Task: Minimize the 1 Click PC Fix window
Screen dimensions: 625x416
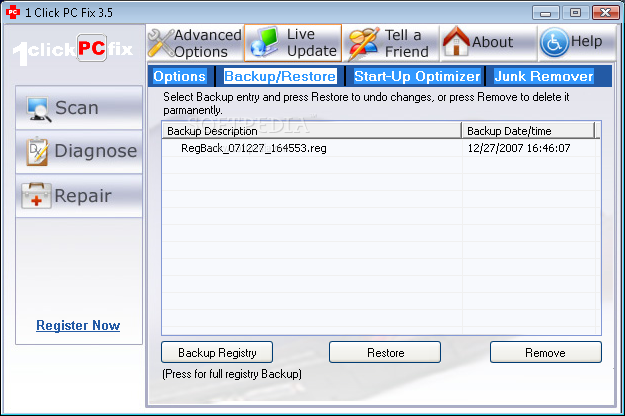Action: pyautogui.click(x=545, y=13)
